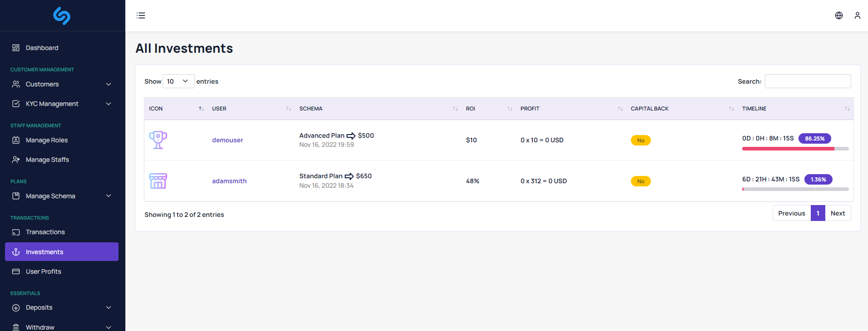The image size is (868, 331).
Task: Click the trophy icon for Advanced Plan
Action: point(158,140)
